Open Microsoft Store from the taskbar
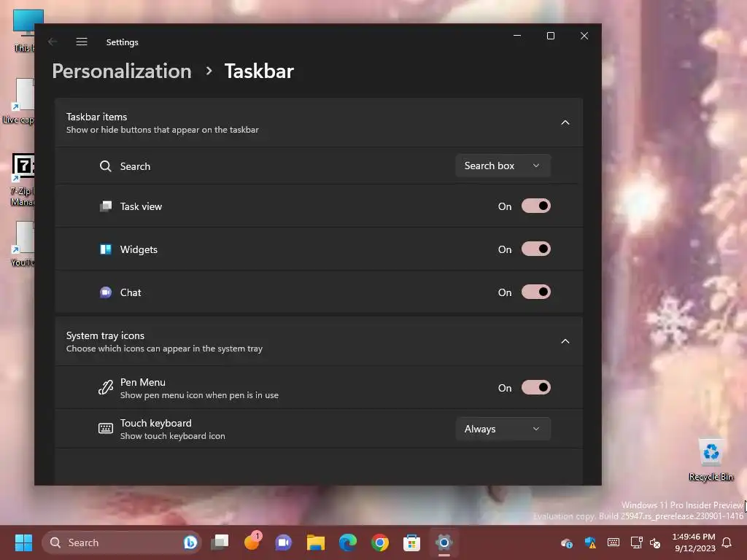The height and width of the screenshot is (560, 747). (411, 542)
